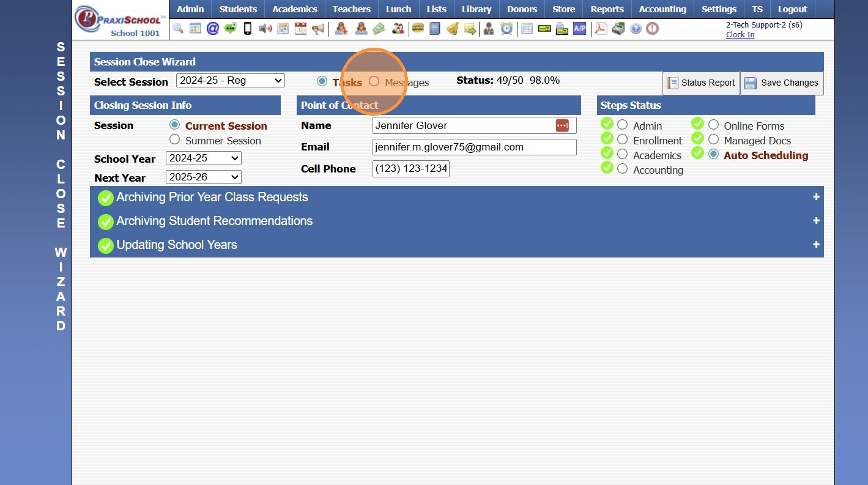The width and height of the screenshot is (868, 485).
Task: Select the Tasks radio button
Action: coord(322,81)
